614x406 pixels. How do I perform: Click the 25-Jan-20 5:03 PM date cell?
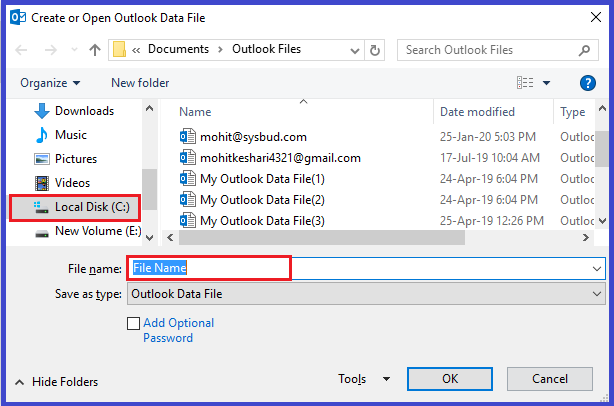point(488,137)
